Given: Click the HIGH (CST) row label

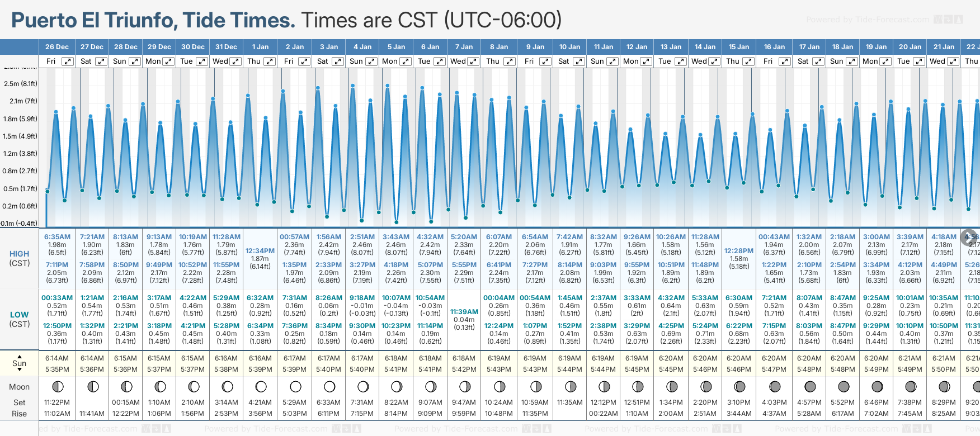Looking at the screenshot, I should point(20,258).
